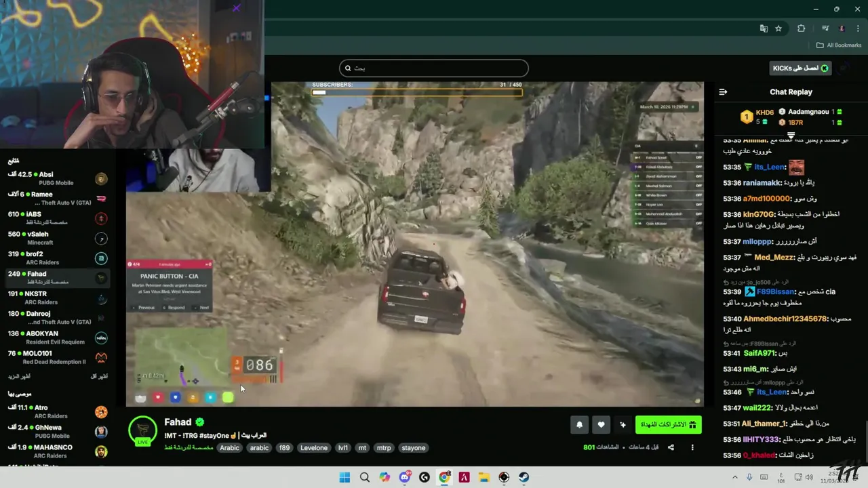This screenshot has width=868, height=488.
Task: Click username Ali_thamer_1 in chat
Action: 764,424
